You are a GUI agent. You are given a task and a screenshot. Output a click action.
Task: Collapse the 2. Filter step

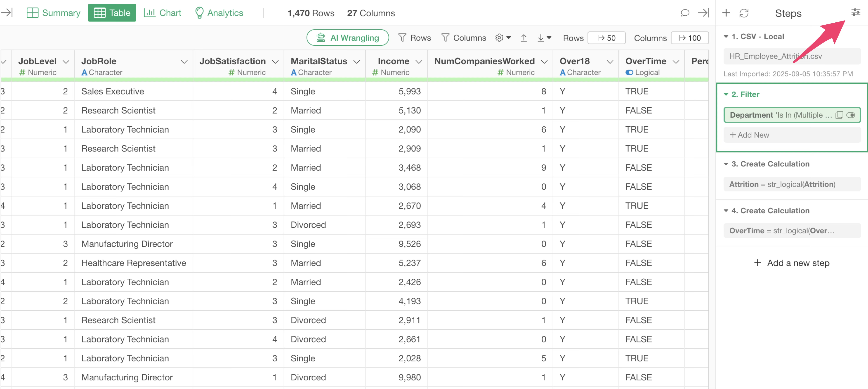pyautogui.click(x=726, y=94)
